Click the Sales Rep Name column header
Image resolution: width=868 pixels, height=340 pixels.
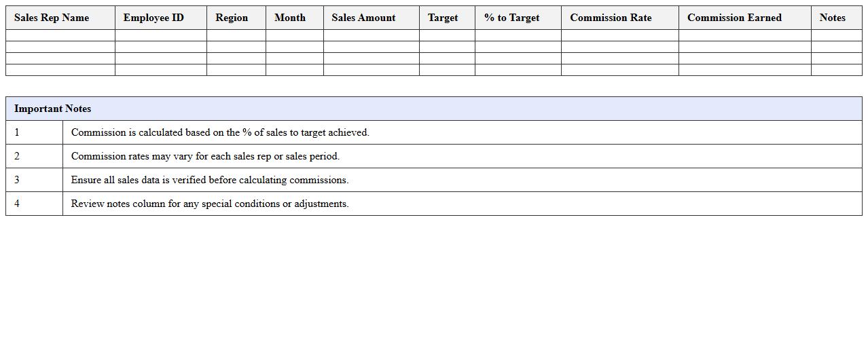click(52, 18)
